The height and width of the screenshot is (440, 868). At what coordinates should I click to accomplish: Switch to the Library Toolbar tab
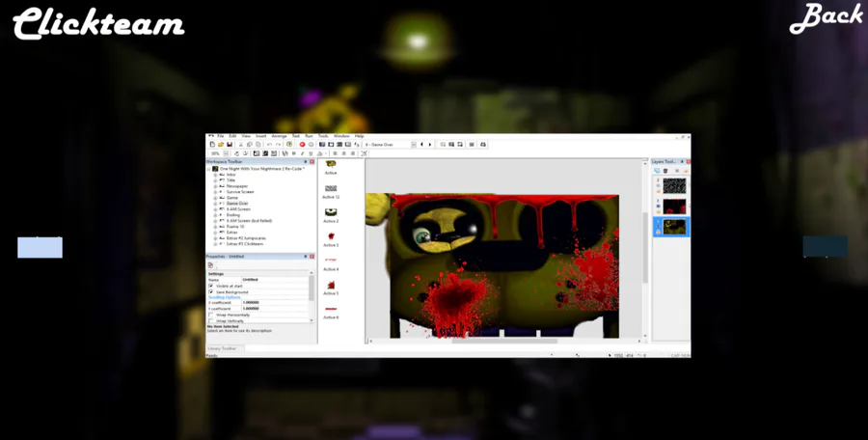[226, 348]
